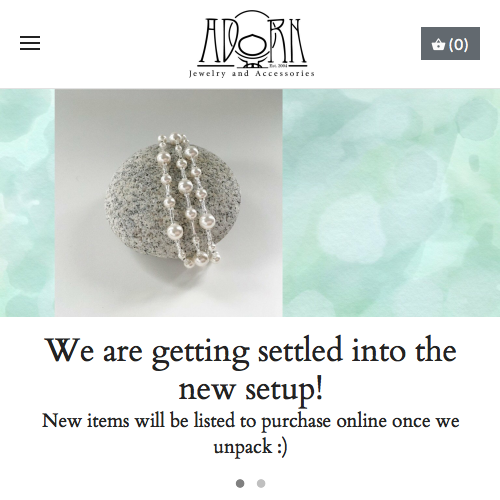Click the pearl bracelet slide image
This screenshot has width=500, height=500.
(169, 203)
